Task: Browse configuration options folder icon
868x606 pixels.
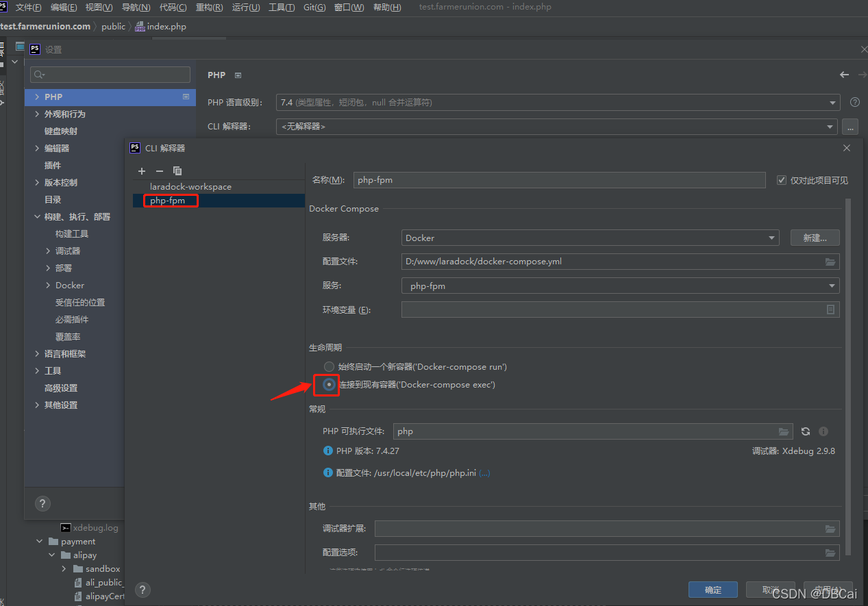Action: pyautogui.click(x=830, y=553)
